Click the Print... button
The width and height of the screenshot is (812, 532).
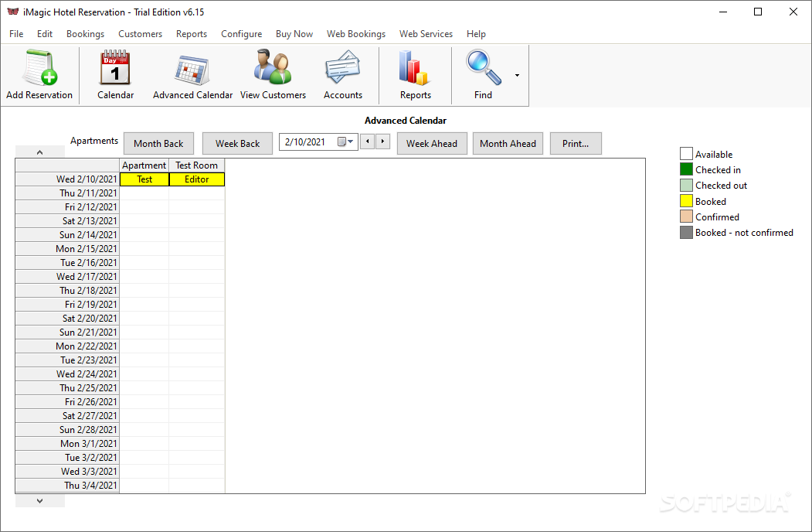click(x=576, y=144)
